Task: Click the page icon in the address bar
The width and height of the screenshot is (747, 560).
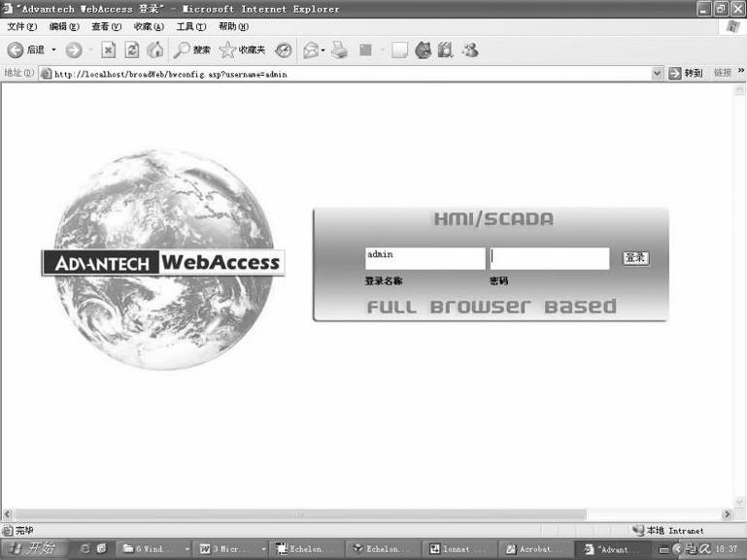Action: (x=47, y=74)
